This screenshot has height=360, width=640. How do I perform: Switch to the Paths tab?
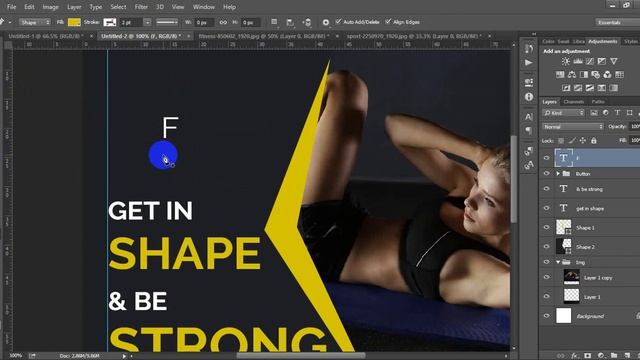598,102
